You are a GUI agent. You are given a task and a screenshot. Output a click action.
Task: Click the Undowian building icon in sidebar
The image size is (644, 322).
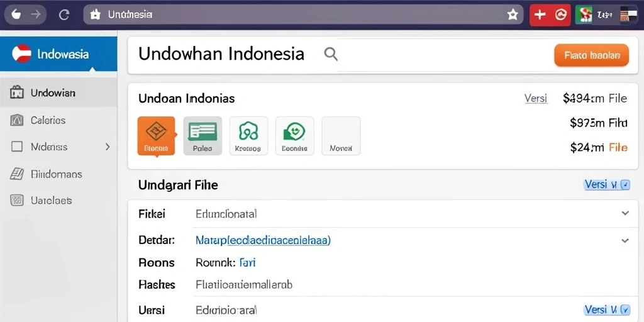click(16, 92)
